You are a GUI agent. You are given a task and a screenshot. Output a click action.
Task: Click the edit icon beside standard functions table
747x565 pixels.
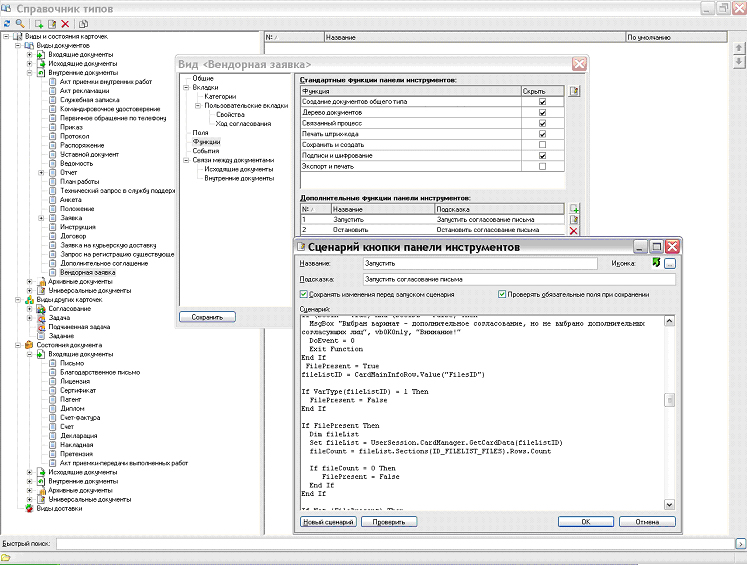pos(574,91)
